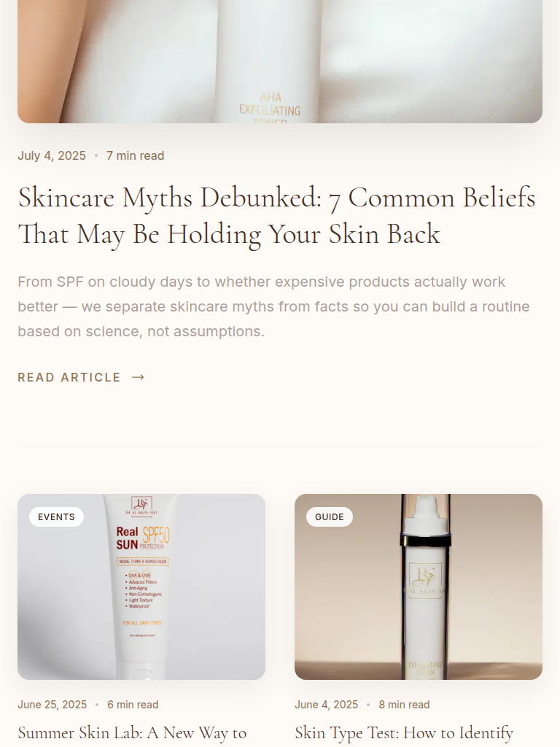Click the 6 min read label

tap(133, 705)
